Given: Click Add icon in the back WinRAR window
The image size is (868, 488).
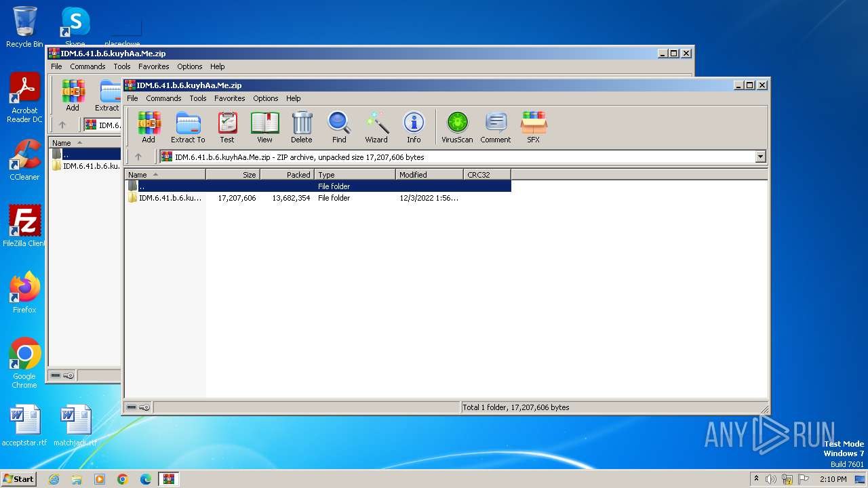Looking at the screenshot, I should pyautogui.click(x=73, y=96).
